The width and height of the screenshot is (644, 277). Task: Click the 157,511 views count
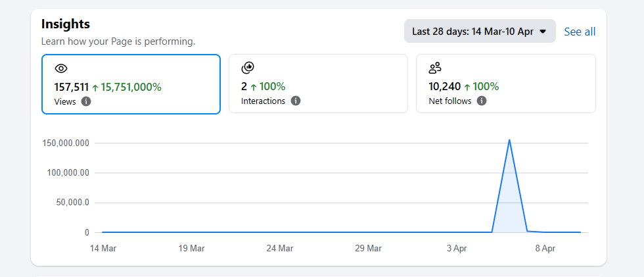(71, 86)
